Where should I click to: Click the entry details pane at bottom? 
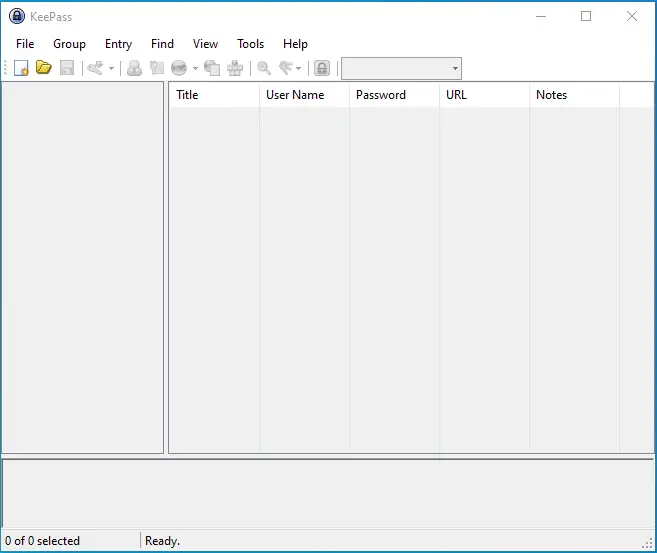[328, 493]
